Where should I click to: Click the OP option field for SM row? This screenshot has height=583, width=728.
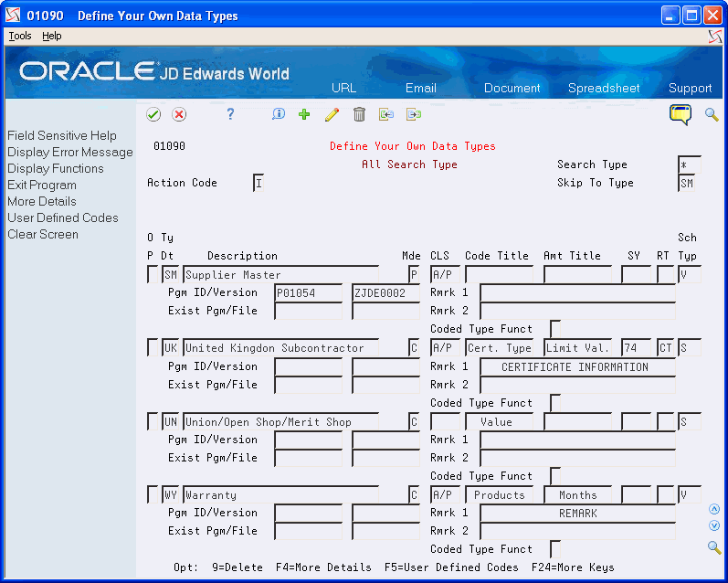[x=153, y=274]
